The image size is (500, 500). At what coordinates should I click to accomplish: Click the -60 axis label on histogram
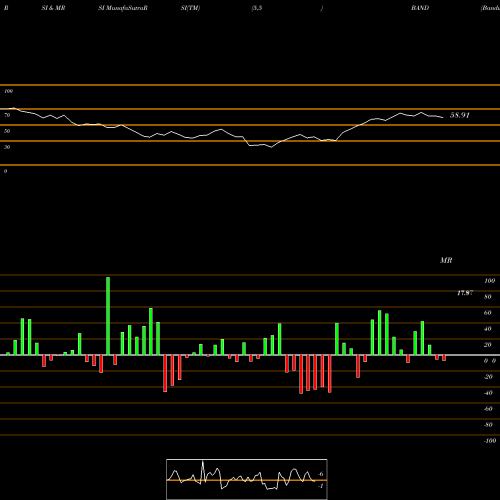(x=488, y=409)
